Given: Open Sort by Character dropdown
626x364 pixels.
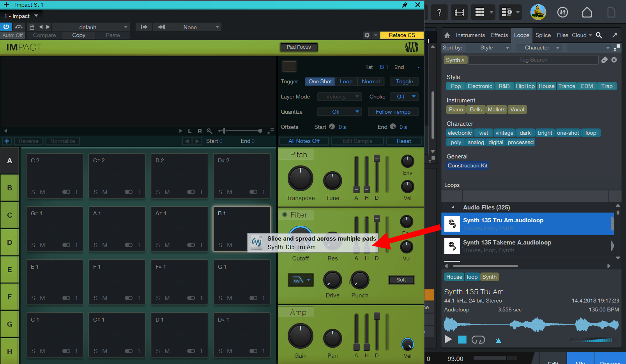Looking at the screenshot, I should (540, 47).
